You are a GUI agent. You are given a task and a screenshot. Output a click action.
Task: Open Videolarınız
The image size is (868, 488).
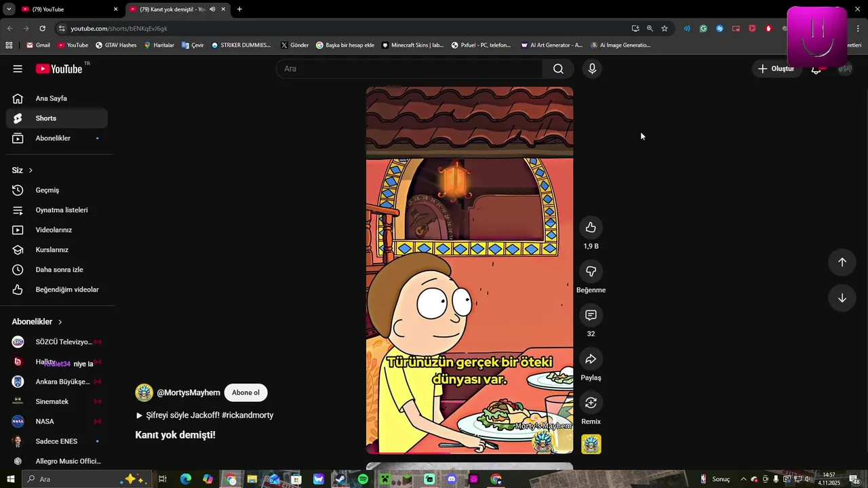pos(57,230)
